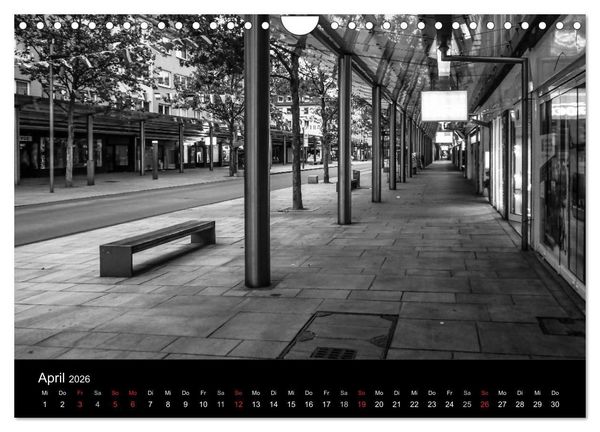Select date 13 in the calendar row
600x432 pixels.
coord(256,404)
